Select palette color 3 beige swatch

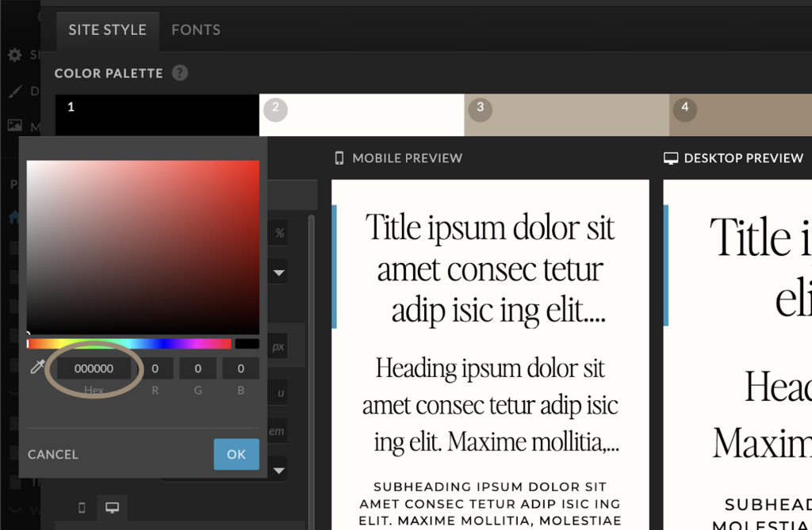pyautogui.click(x=566, y=115)
